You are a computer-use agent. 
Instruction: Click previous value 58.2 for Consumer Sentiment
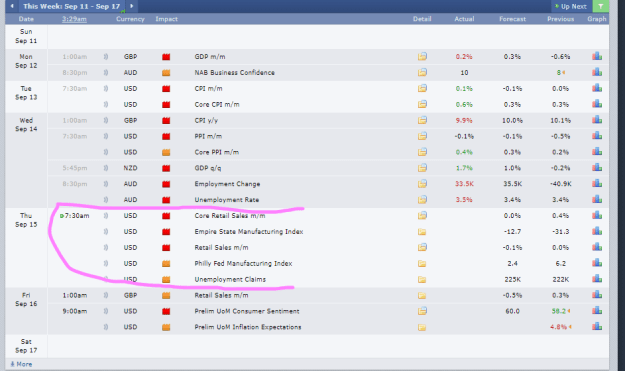pos(560,311)
